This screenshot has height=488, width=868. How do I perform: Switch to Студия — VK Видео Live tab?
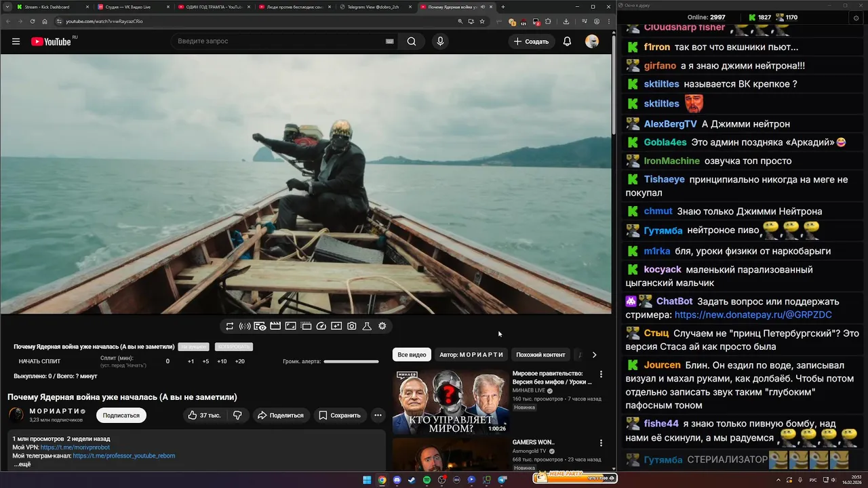(133, 7)
